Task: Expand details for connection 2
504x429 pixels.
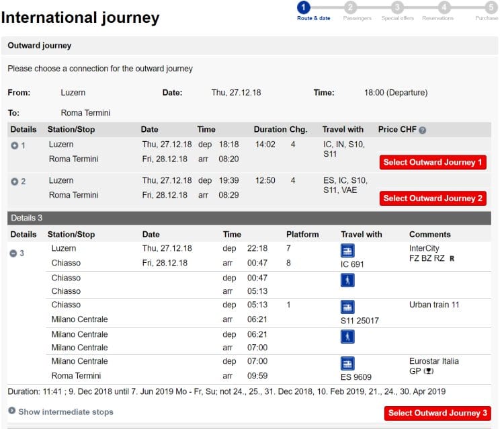Action: click(x=14, y=182)
